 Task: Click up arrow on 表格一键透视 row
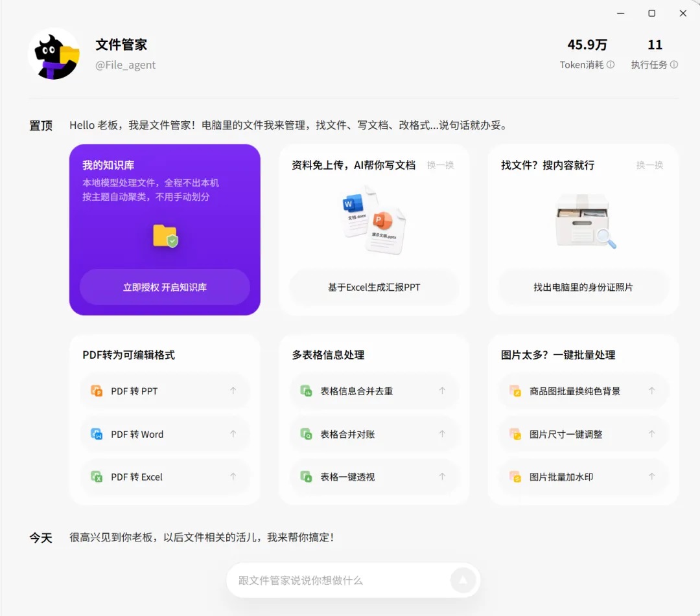click(x=442, y=476)
